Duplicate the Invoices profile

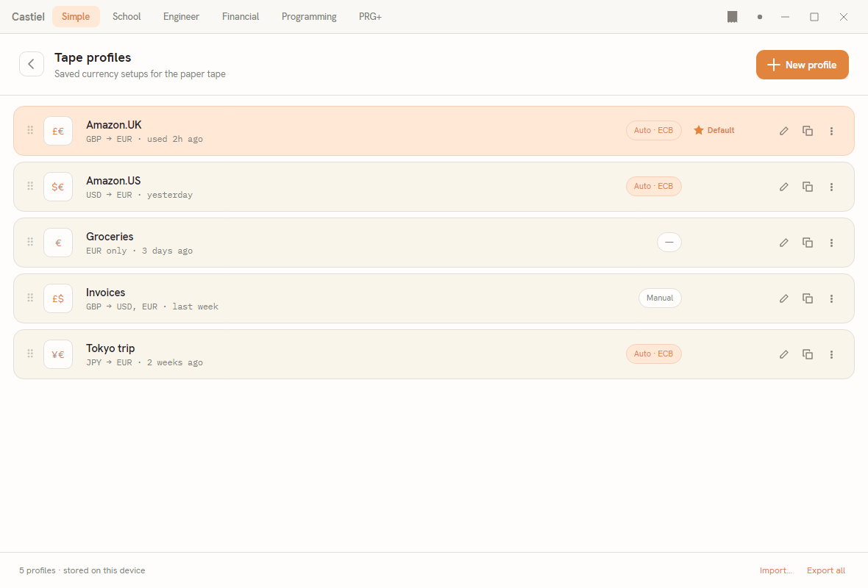808,298
